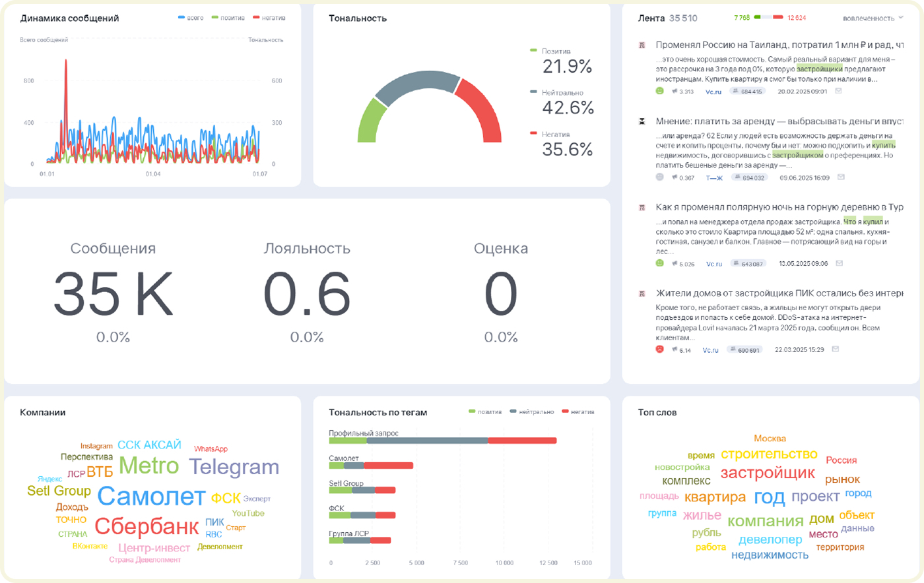Click the green positive segment of the Тональность gauge
This screenshot has height=583, width=924.
point(371,121)
